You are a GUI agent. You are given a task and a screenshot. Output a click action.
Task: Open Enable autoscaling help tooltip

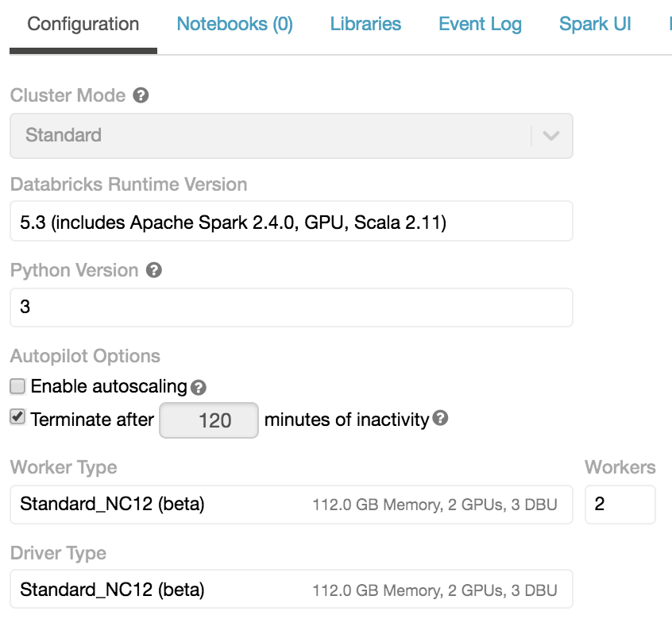click(198, 388)
